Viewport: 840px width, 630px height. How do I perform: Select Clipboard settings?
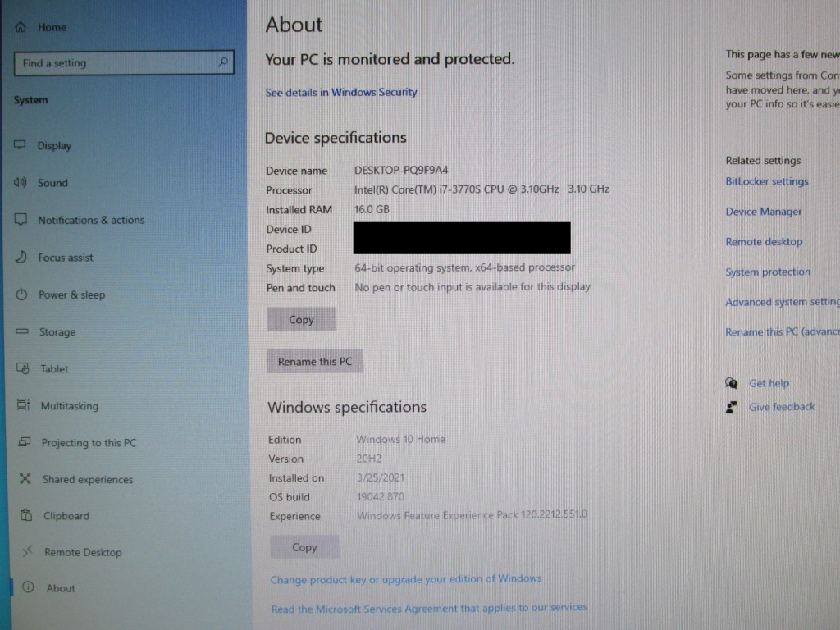[x=66, y=515]
